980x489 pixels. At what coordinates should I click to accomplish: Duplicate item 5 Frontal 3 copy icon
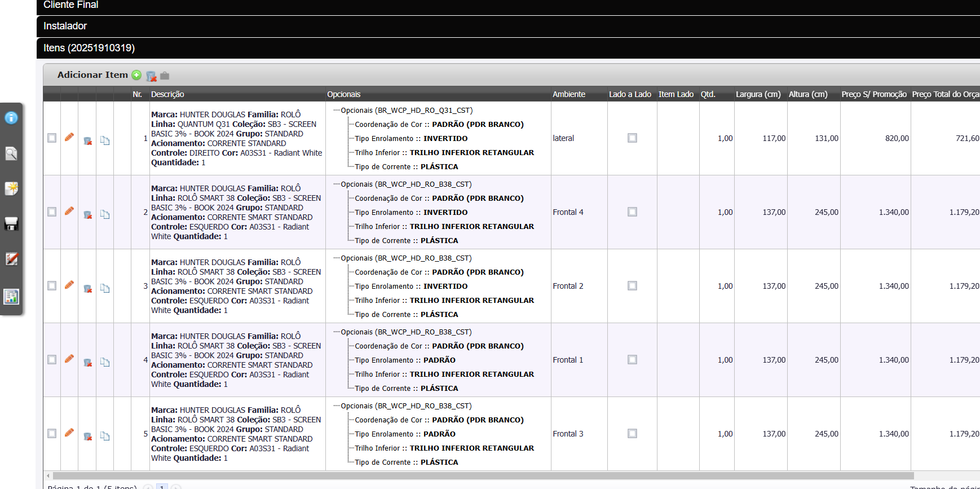pyautogui.click(x=105, y=436)
